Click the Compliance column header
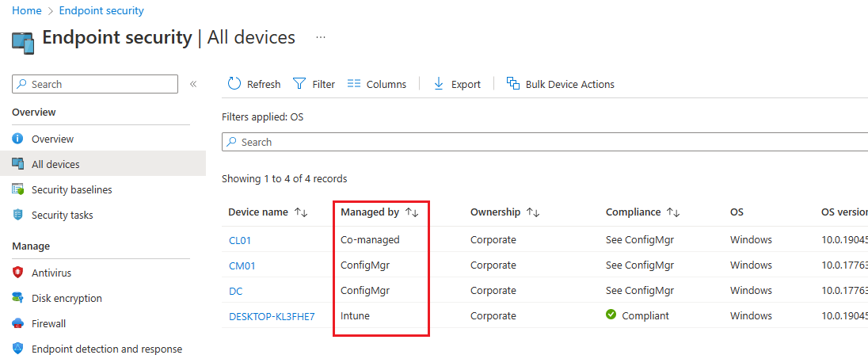This screenshot has height=355, width=868. click(x=634, y=212)
